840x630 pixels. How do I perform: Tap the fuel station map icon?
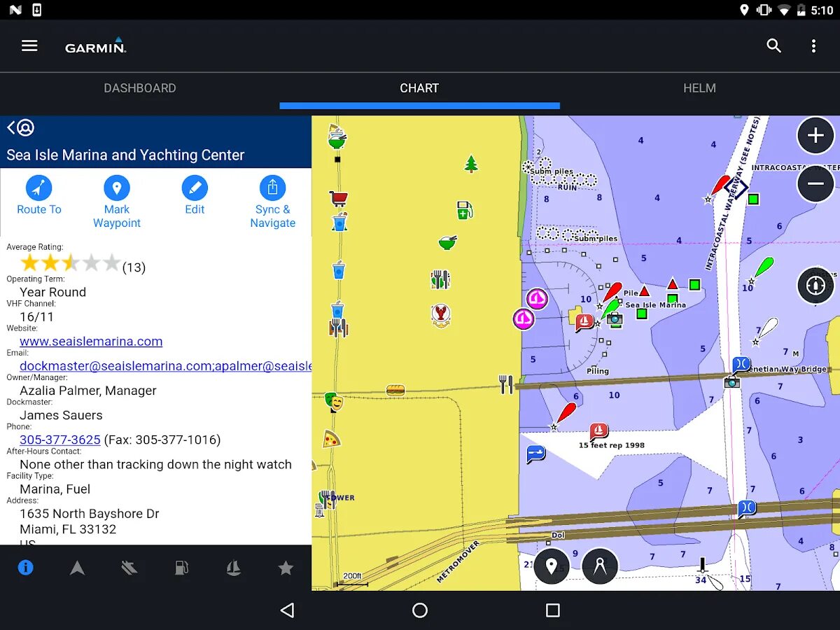465,209
